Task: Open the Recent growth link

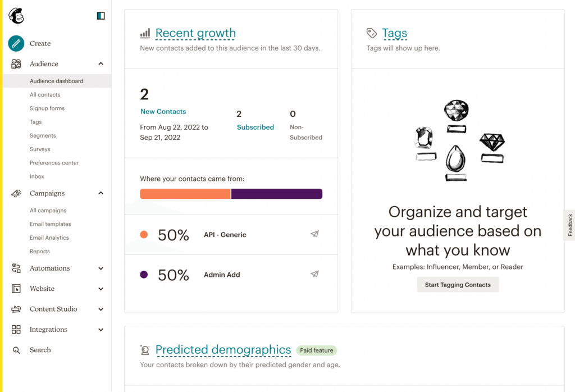Action: (x=195, y=33)
